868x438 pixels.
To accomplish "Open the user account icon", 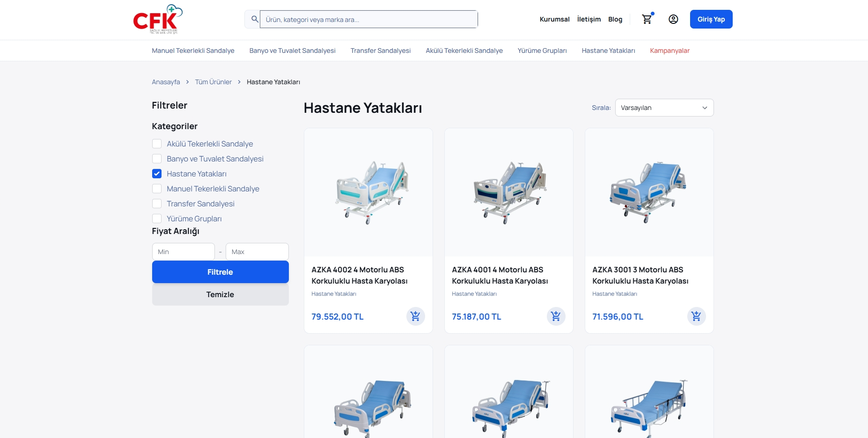I will point(673,19).
